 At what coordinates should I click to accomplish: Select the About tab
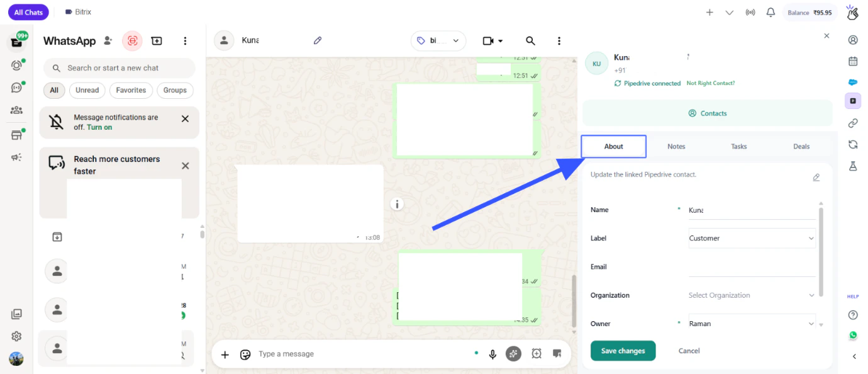click(613, 146)
